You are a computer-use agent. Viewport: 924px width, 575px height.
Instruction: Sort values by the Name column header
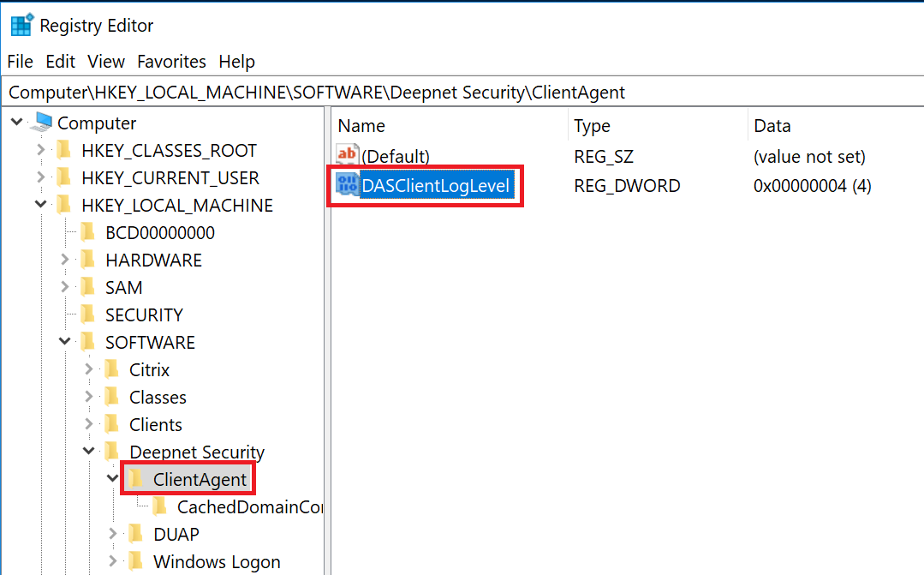pos(362,126)
